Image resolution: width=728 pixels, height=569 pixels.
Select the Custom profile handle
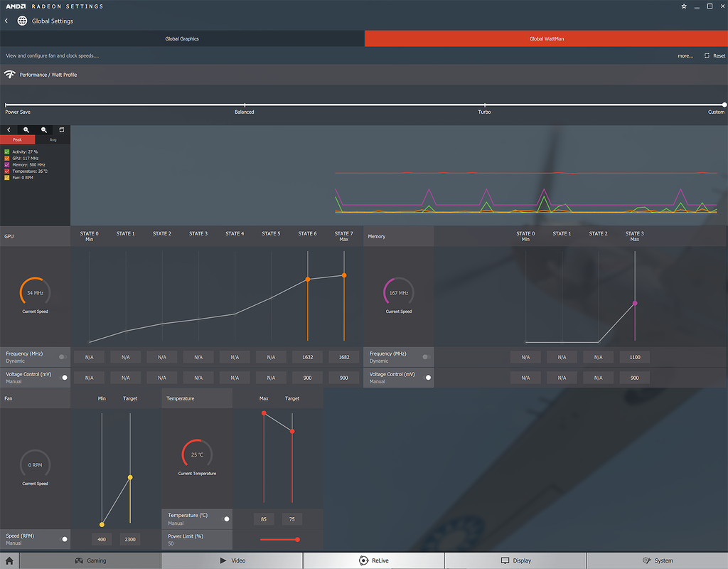click(724, 105)
